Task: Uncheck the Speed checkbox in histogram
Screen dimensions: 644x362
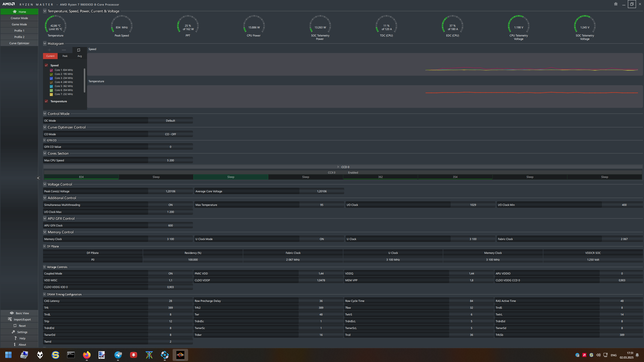Action: pos(46,65)
